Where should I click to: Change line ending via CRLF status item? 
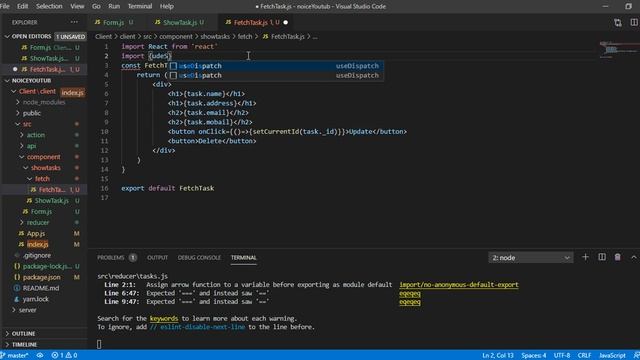click(584, 355)
